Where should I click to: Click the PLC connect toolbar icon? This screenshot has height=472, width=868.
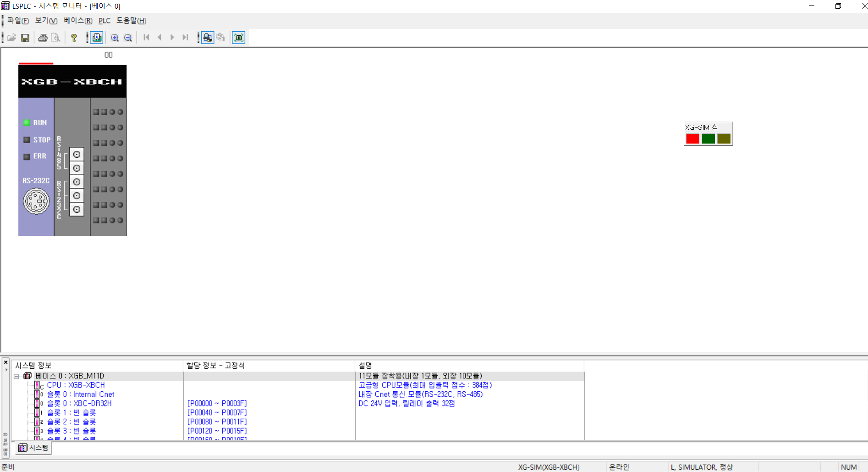208,38
